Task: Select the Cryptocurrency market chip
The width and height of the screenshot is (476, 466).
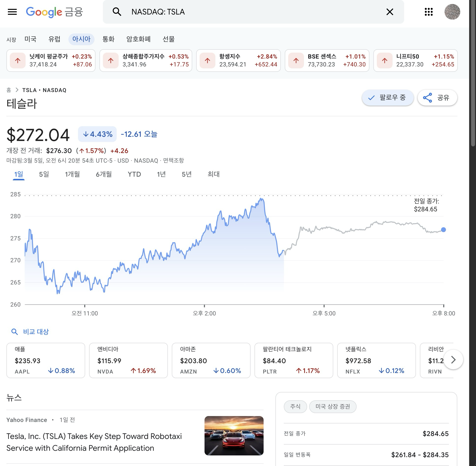Action: (138, 39)
